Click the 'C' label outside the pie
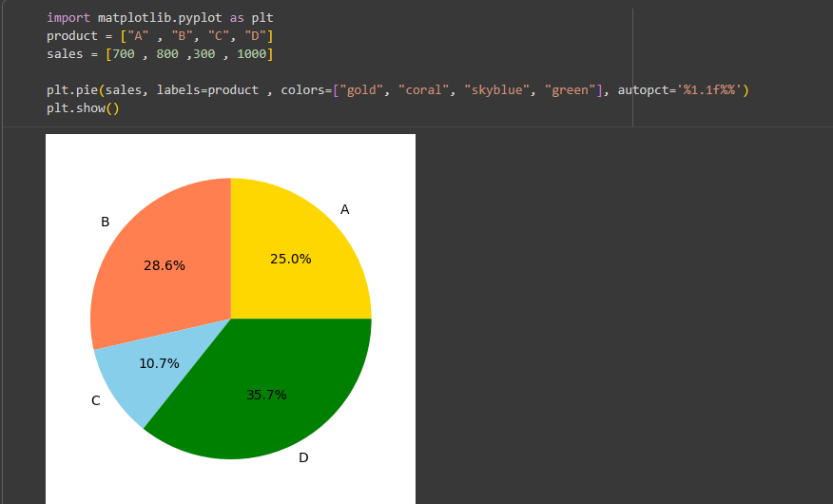 coord(96,400)
